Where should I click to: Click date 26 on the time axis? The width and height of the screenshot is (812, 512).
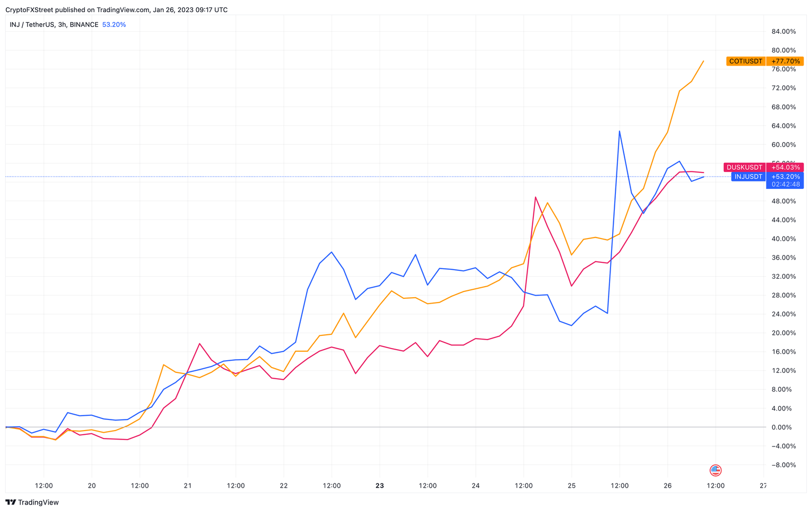pyautogui.click(x=667, y=486)
